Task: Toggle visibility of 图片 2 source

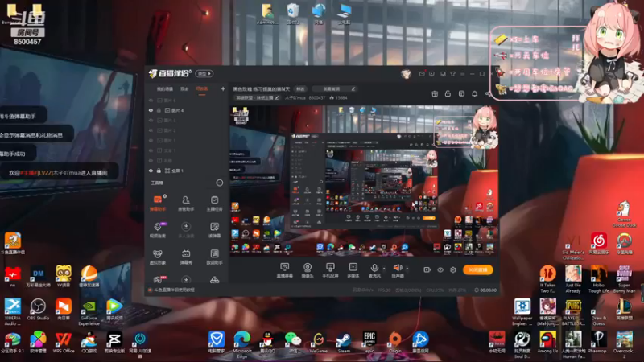Action: tap(151, 130)
